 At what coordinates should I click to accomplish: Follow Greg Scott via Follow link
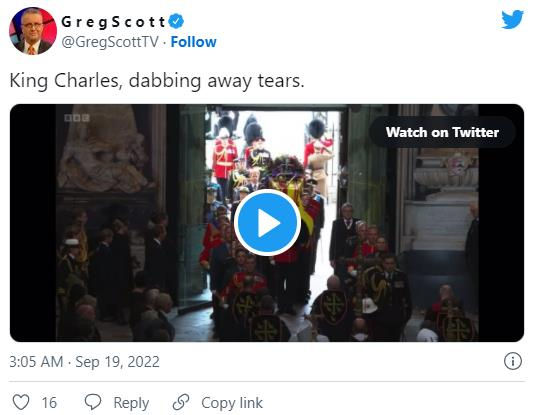[x=193, y=42]
